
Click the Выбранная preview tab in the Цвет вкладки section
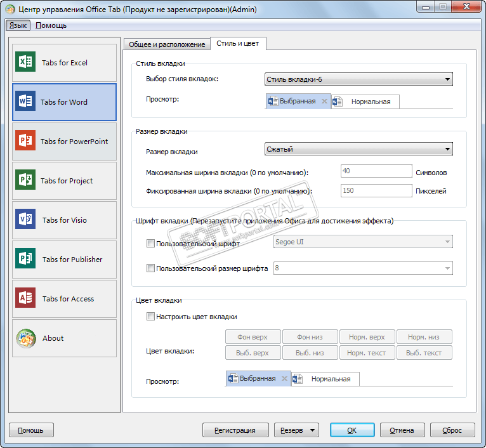tap(258, 379)
